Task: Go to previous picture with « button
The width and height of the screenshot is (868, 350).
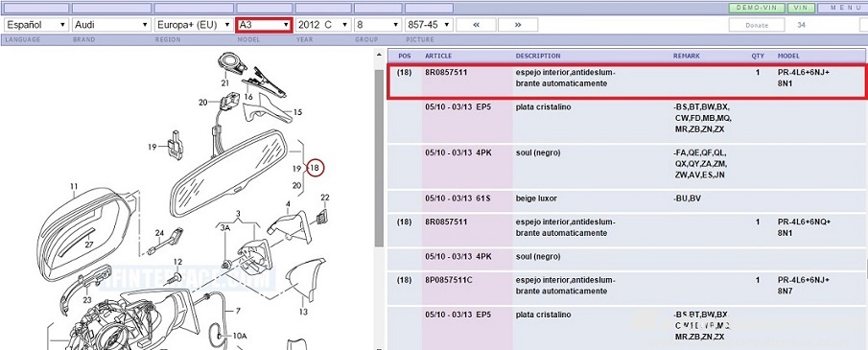Action: tap(476, 25)
